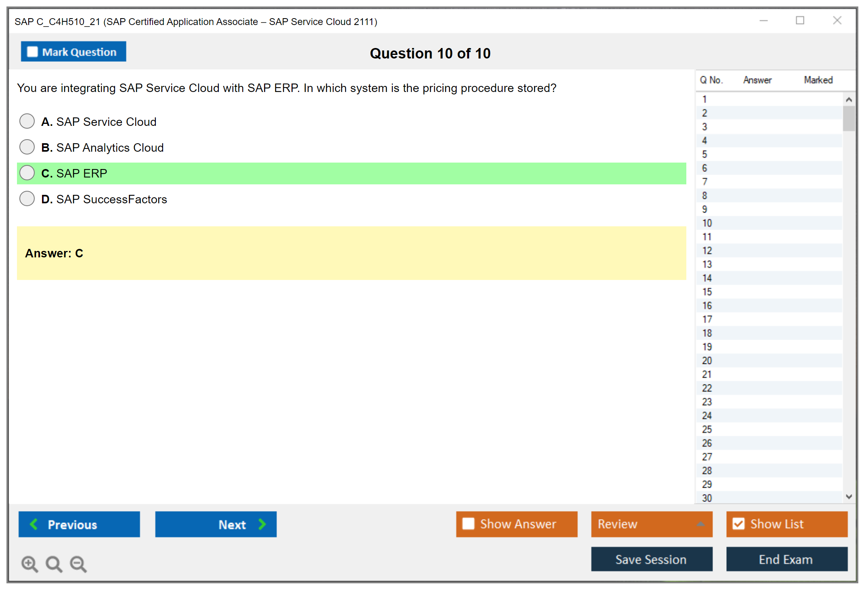Open the Review dropdown menu
Image resolution: width=868 pixels, height=593 pixels.
point(700,524)
